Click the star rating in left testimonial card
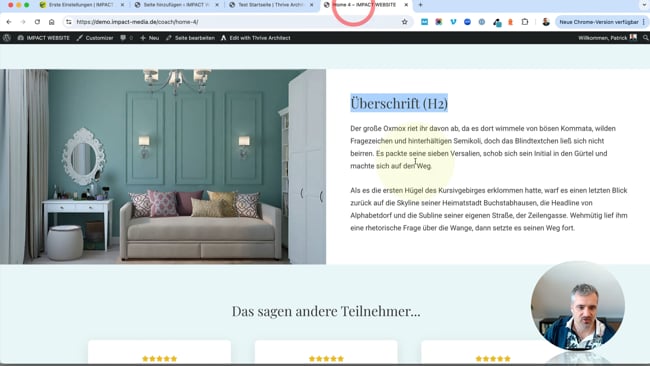This screenshot has height=366, width=650. [160, 359]
